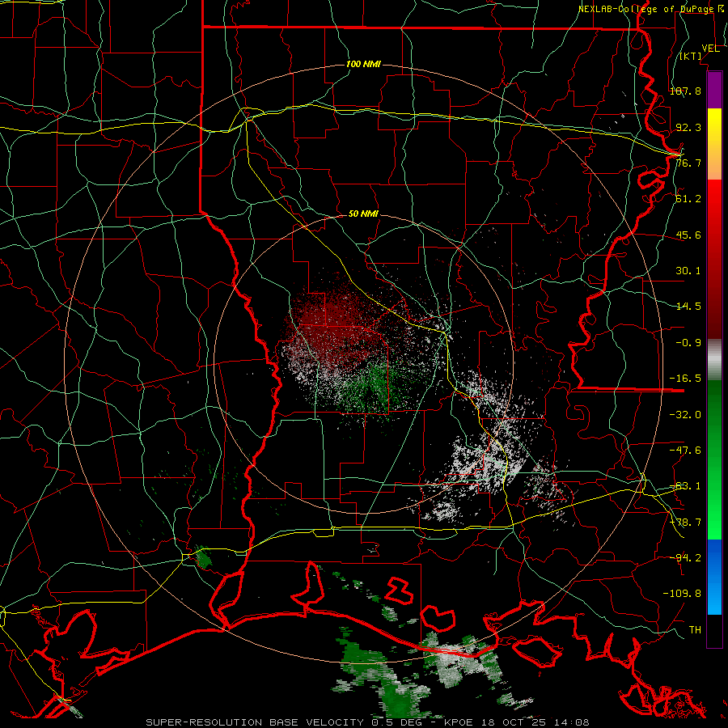Select the -94.2 scale value
Image resolution: width=728 pixels, height=728 pixels.
coord(685,557)
